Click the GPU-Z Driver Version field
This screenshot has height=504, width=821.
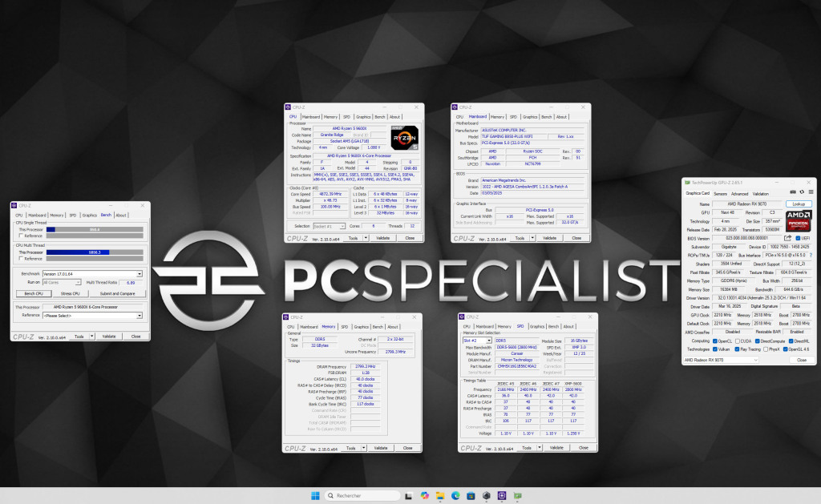click(762, 298)
